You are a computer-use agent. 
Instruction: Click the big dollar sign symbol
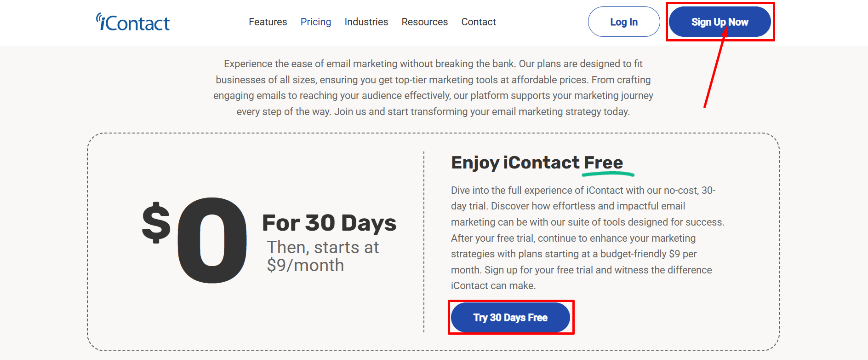(x=156, y=223)
